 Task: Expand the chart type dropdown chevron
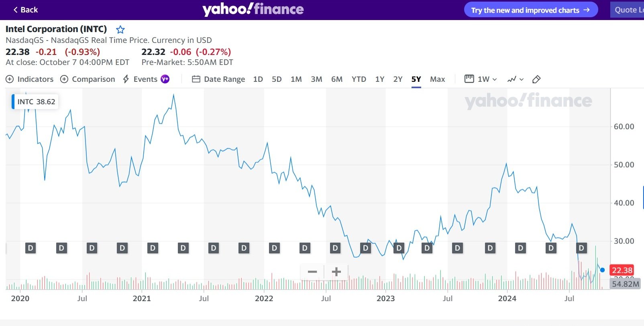521,79
